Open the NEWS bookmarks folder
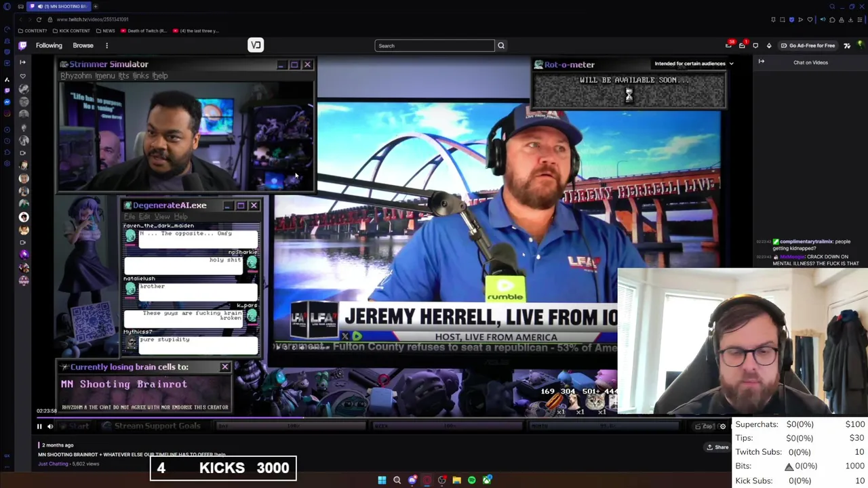Screen dimensions: 868x488 [x=105, y=30]
